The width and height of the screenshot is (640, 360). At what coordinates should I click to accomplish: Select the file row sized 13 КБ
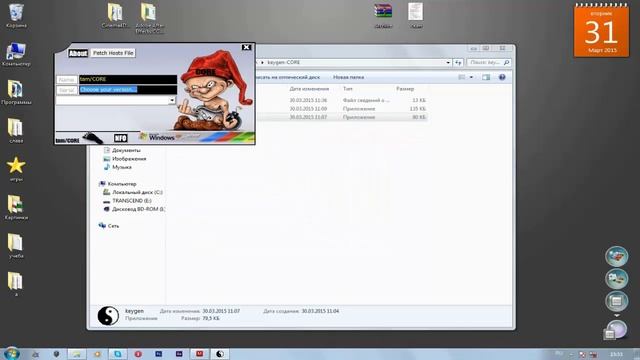[x=342, y=100]
